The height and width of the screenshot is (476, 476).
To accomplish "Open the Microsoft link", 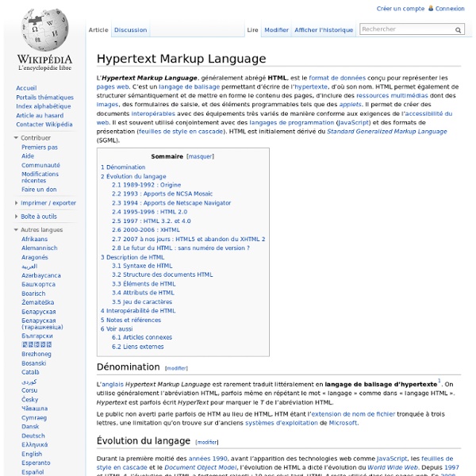I will pyautogui.click(x=343, y=423).
